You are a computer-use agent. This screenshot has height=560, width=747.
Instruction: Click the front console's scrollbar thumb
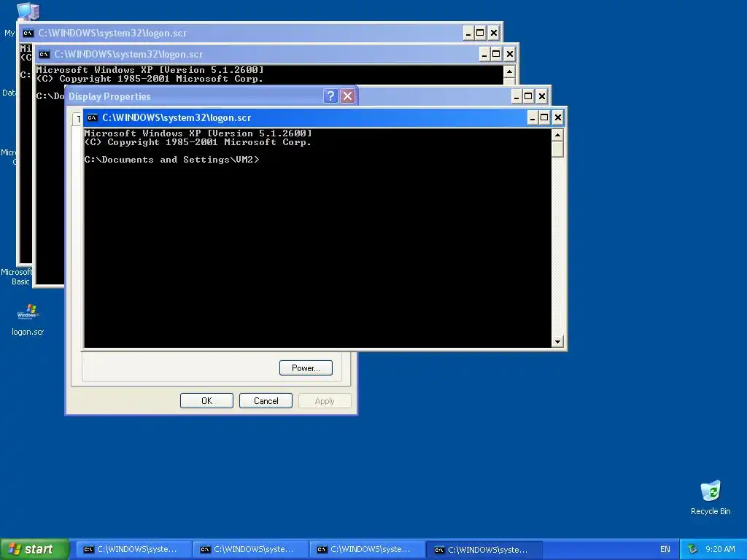tap(557, 149)
